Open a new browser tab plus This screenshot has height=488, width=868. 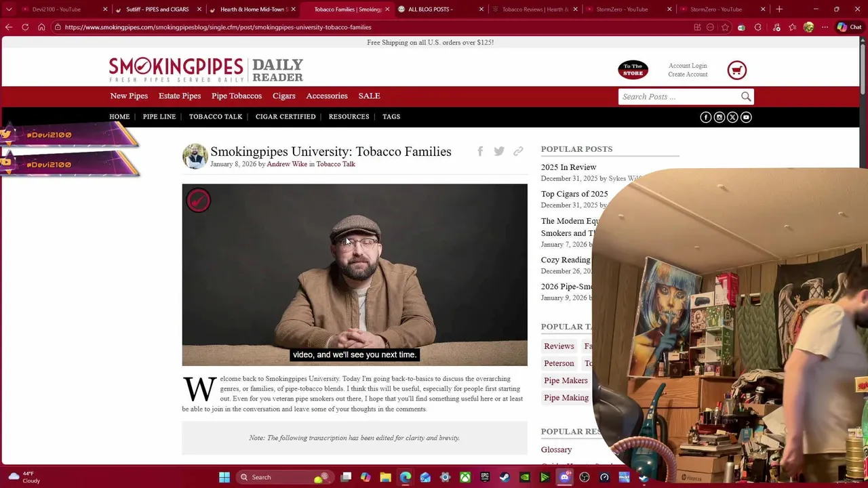click(x=779, y=9)
